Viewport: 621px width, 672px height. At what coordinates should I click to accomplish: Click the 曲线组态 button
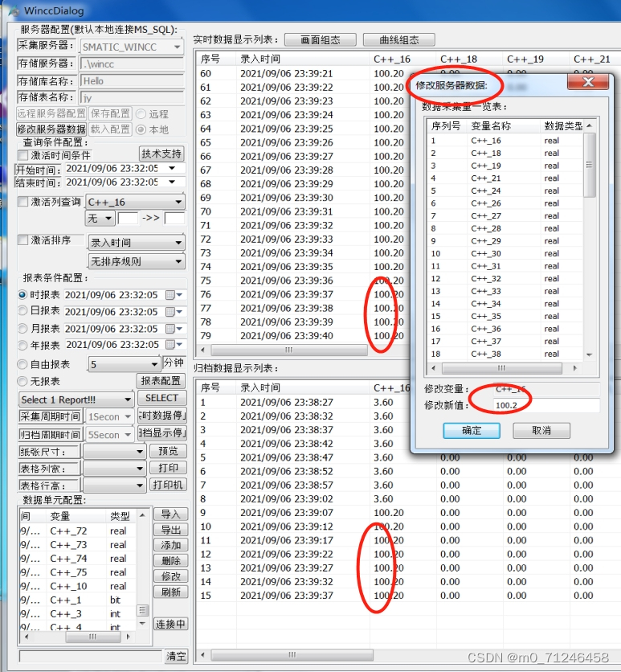pos(398,40)
